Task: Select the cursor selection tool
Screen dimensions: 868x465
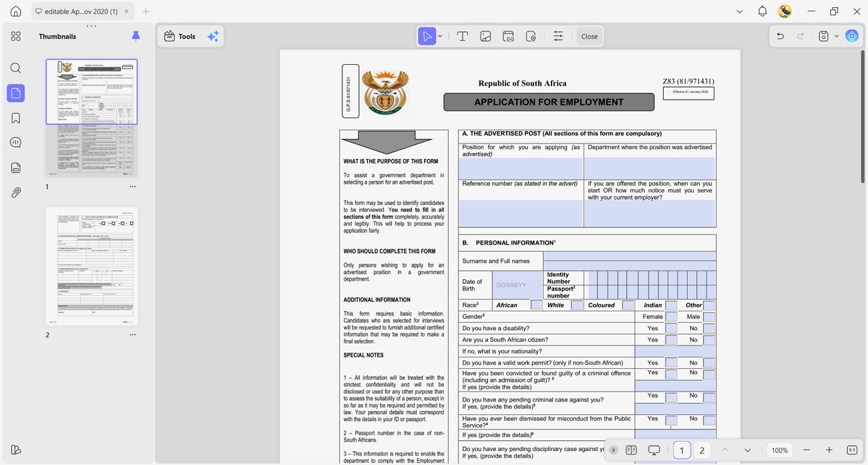Action: pyautogui.click(x=427, y=37)
